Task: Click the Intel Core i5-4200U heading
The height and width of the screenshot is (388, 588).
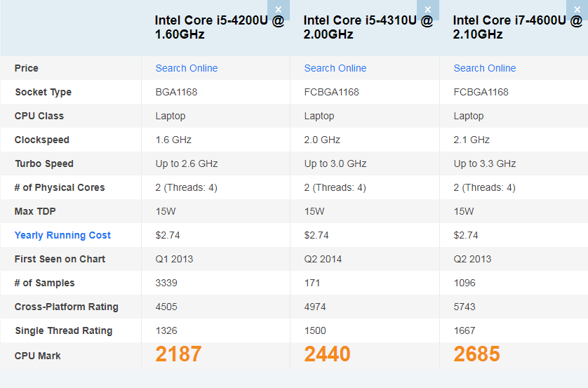Action: 219,27
